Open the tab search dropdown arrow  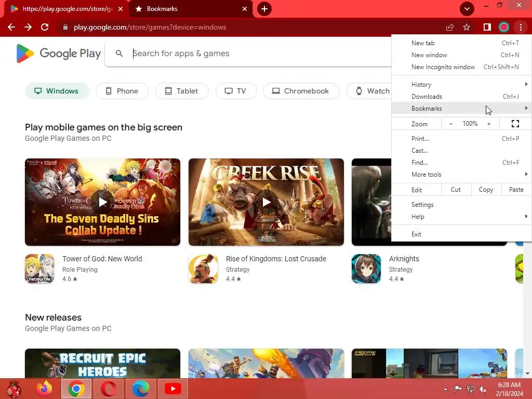pos(467,9)
